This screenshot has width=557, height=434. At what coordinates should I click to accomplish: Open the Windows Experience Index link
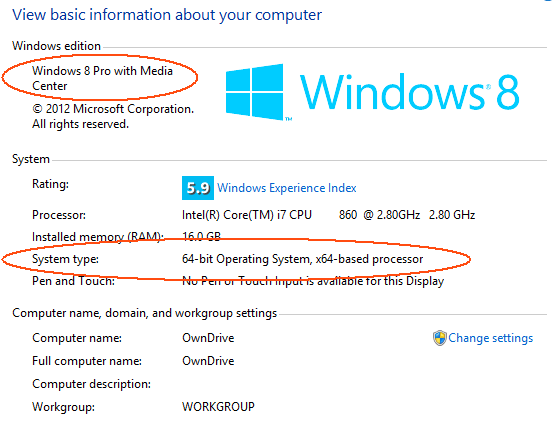pyautogui.click(x=287, y=188)
